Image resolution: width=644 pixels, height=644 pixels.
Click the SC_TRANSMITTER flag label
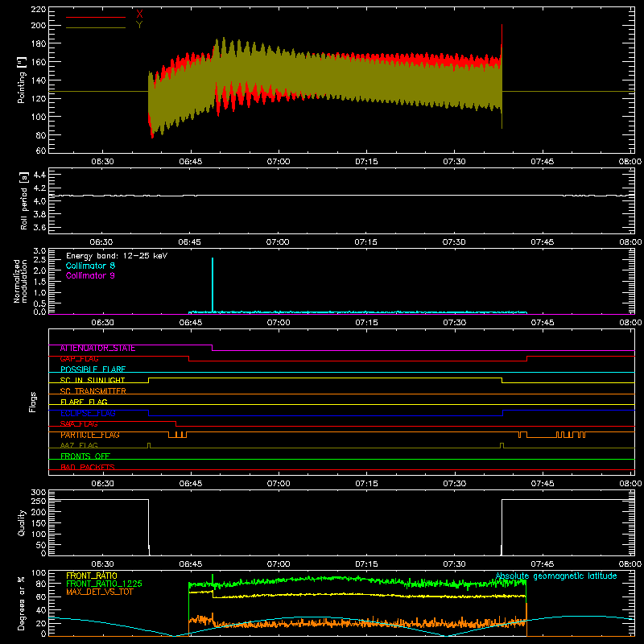point(93,391)
